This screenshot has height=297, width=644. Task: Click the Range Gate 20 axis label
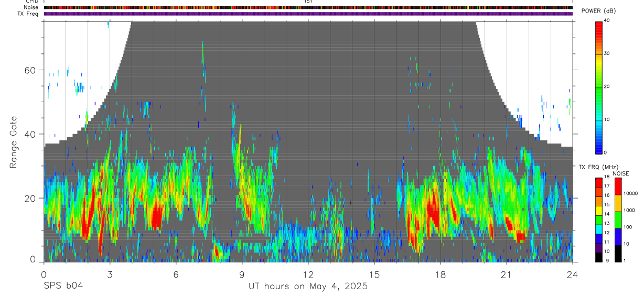point(35,198)
